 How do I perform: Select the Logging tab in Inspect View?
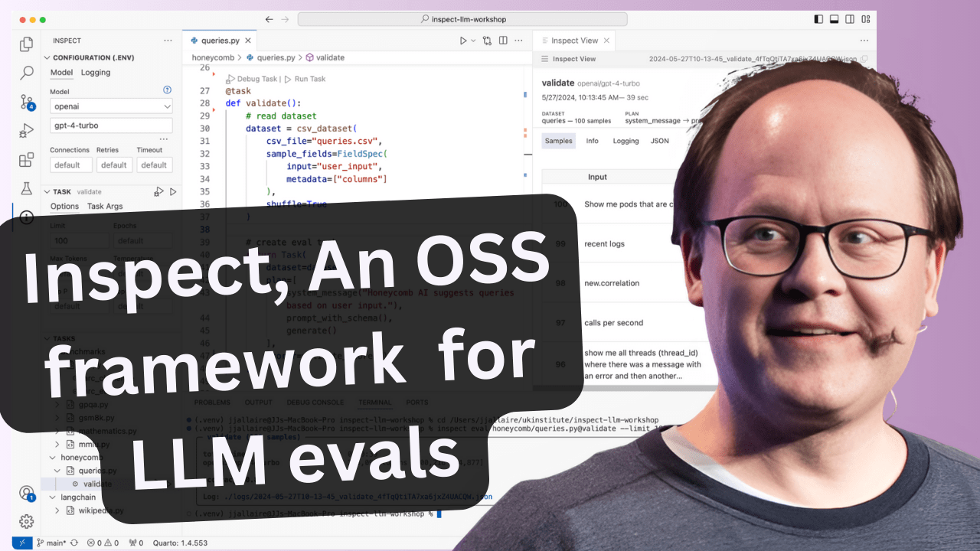coord(626,141)
